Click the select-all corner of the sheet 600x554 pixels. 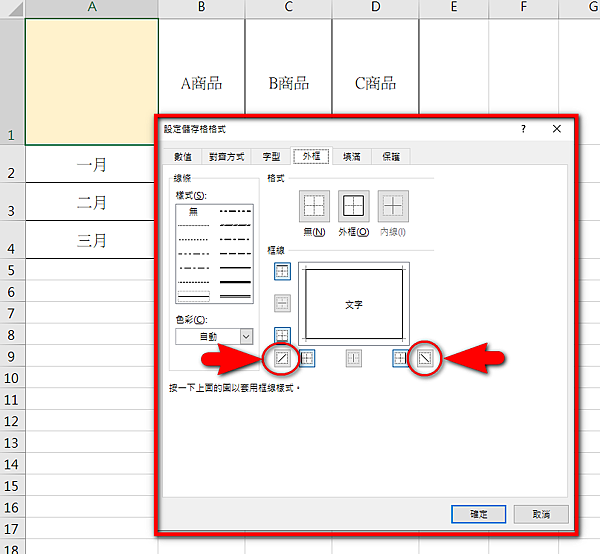coord(12,8)
